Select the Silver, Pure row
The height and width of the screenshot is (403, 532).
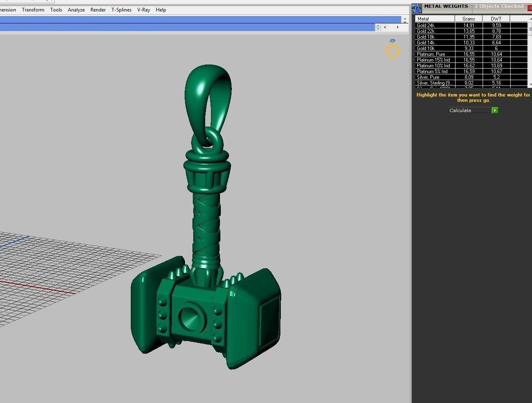[471, 77]
